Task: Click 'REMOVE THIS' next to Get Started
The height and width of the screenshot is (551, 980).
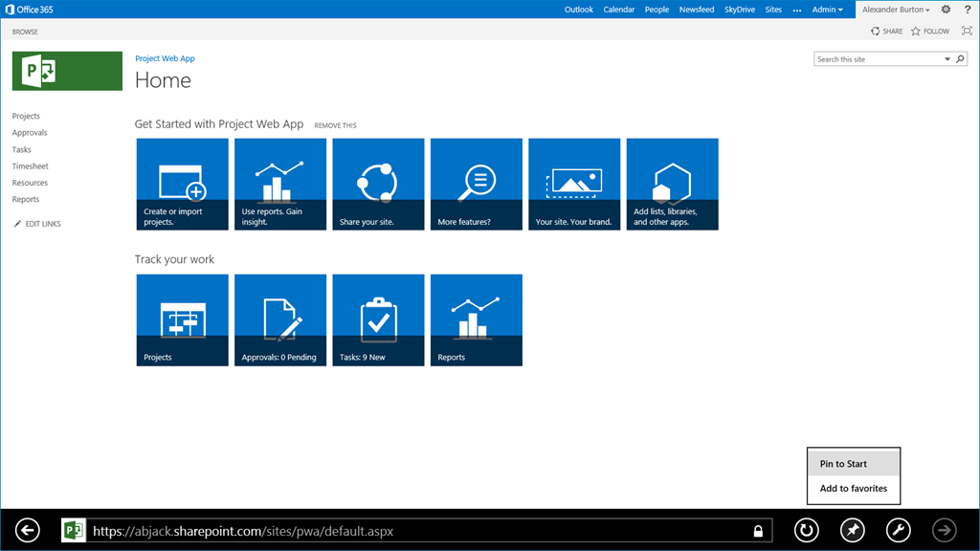Action: pyautogui.click(x=335, y=125)
